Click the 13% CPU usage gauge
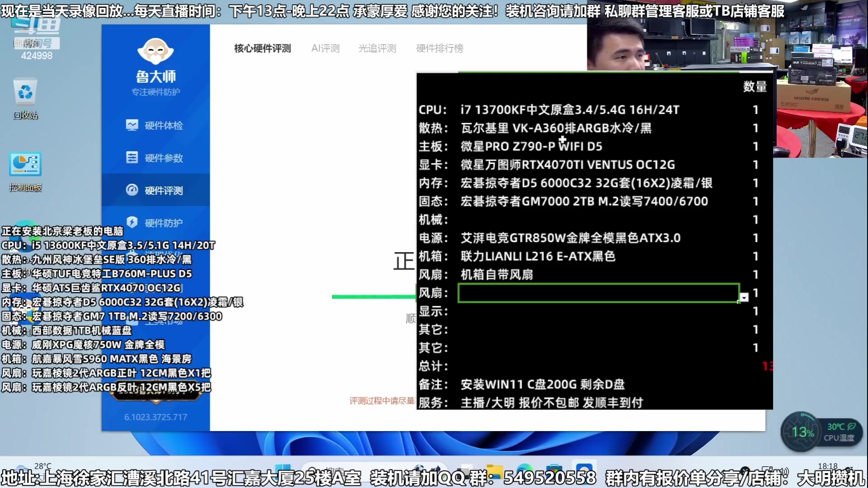 (802, 432)
